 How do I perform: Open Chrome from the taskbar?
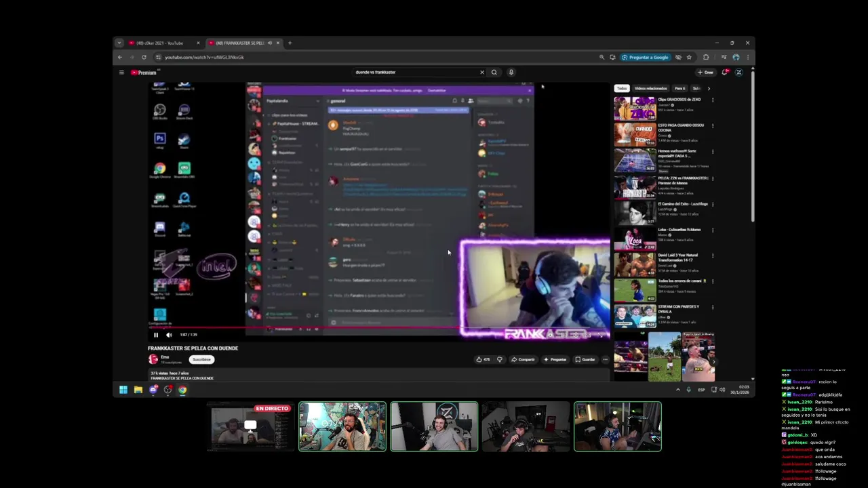click(182, 390)
